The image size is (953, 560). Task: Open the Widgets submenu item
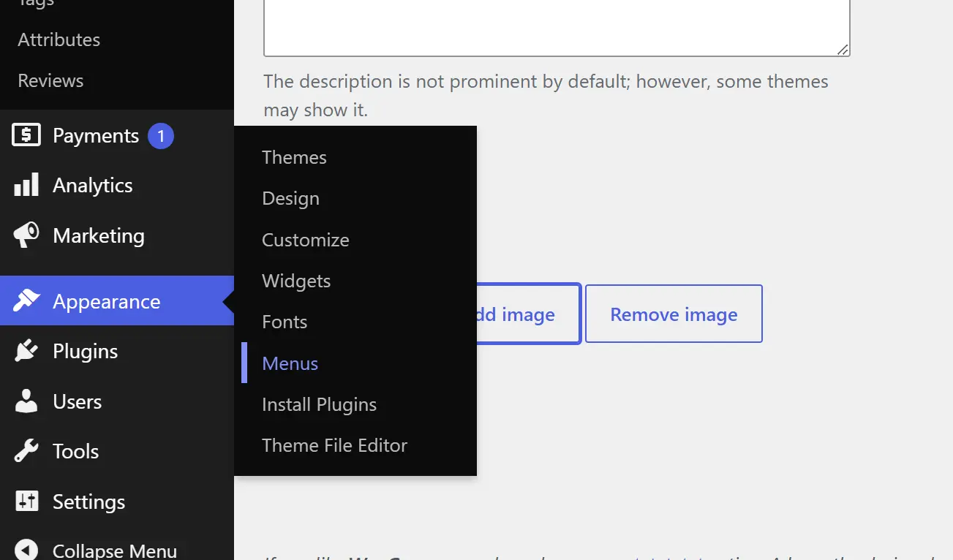tap(296, 281)
